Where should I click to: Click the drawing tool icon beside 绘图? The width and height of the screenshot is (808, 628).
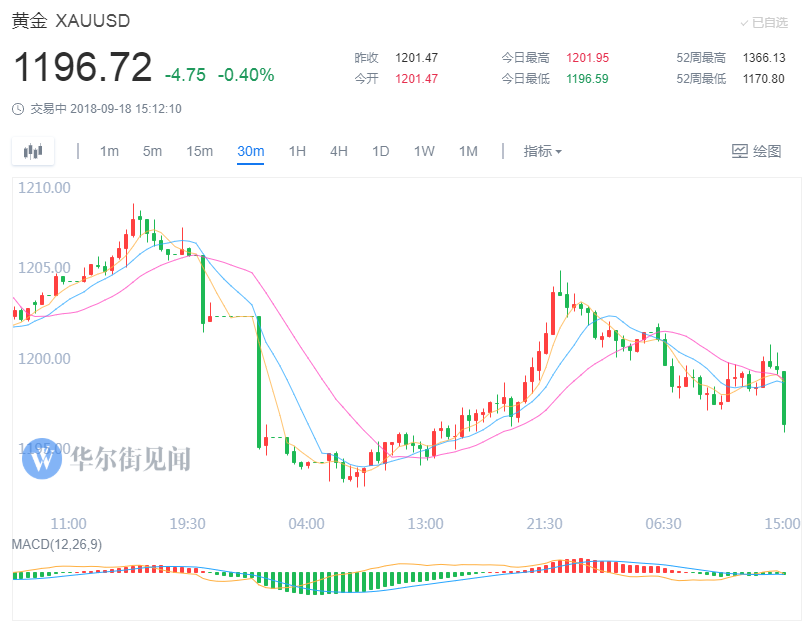(x=739, y=151)
